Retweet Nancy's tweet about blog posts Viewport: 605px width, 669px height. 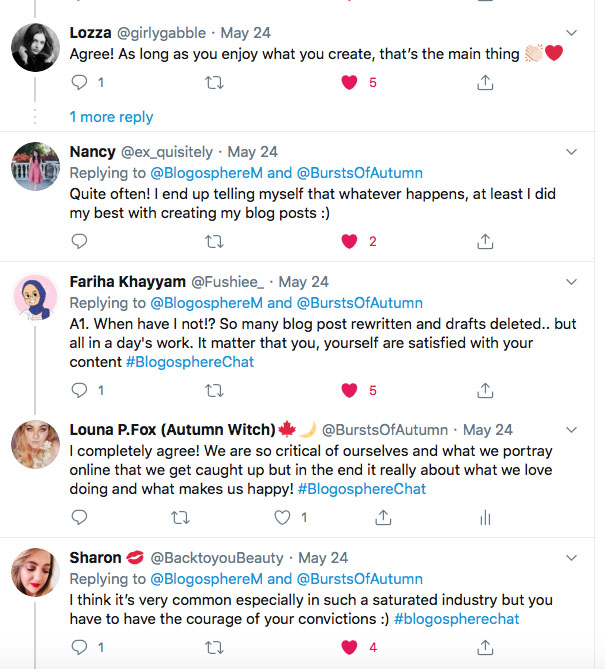coord(214,241)
